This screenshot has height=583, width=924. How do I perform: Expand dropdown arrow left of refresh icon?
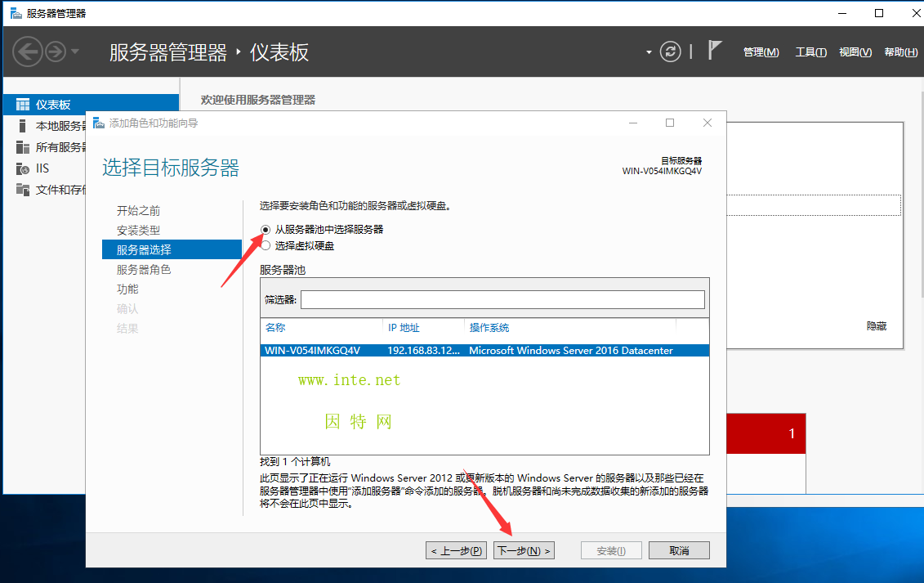coord(649,52)
